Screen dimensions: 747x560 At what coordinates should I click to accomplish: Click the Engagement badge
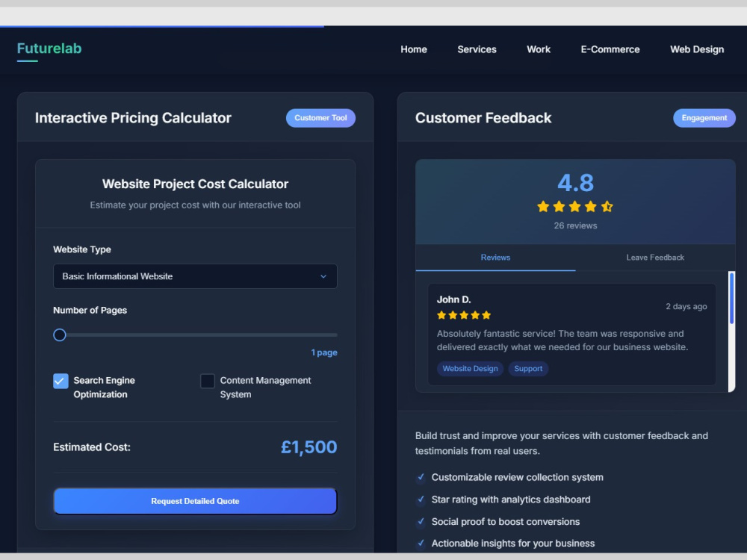tap(704, 118)
